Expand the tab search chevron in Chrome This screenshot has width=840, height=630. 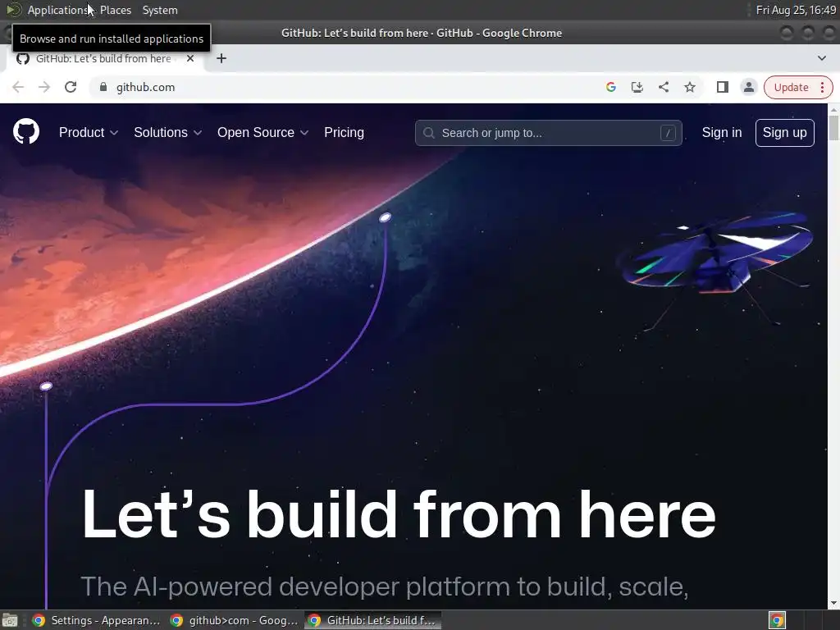821,58
